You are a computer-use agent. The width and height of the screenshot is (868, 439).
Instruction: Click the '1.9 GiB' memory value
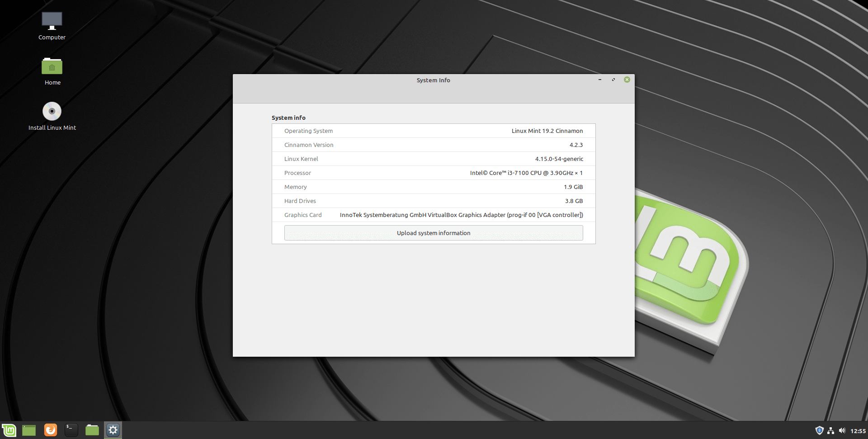573,187
